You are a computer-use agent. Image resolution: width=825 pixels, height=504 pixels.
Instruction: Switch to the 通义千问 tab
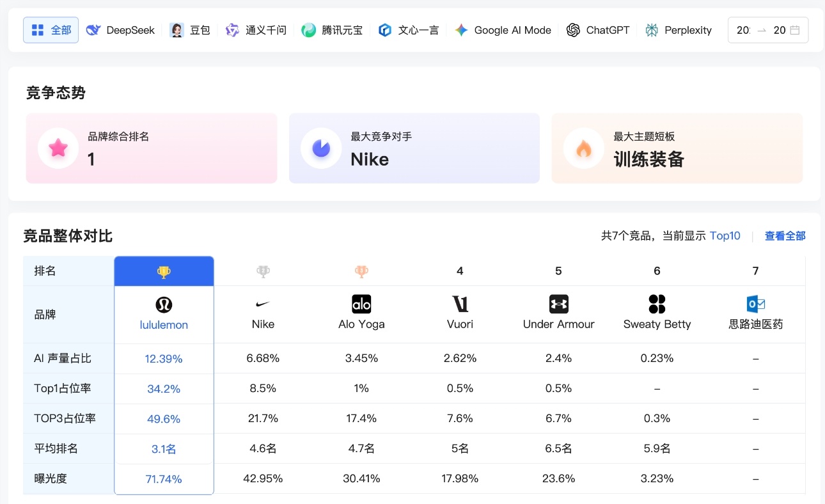[256, 30]
